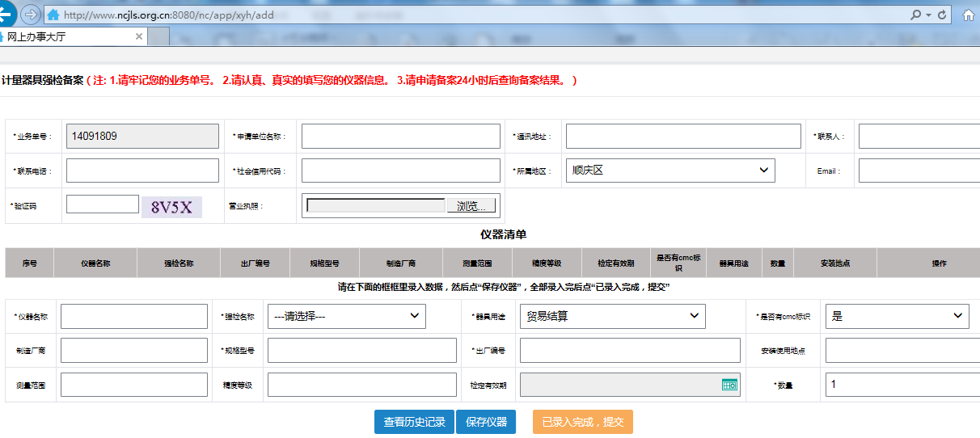The height and width of the screenshot is (438, 980).
Task: Click the 序号 table column header
Action: [30, 263]
